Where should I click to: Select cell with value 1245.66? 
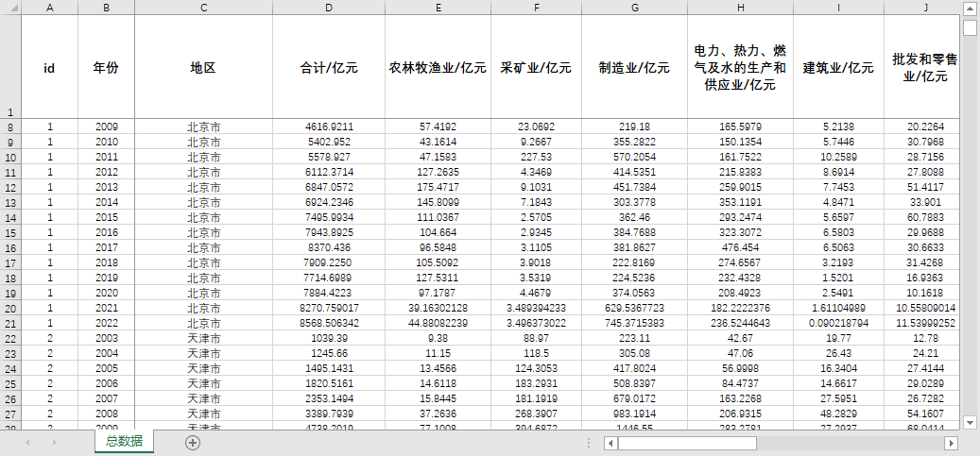(x=329, y=353)
